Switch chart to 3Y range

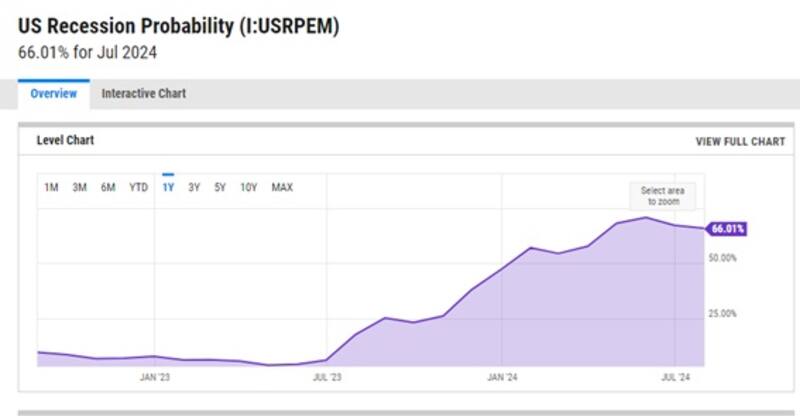[194, 187]
